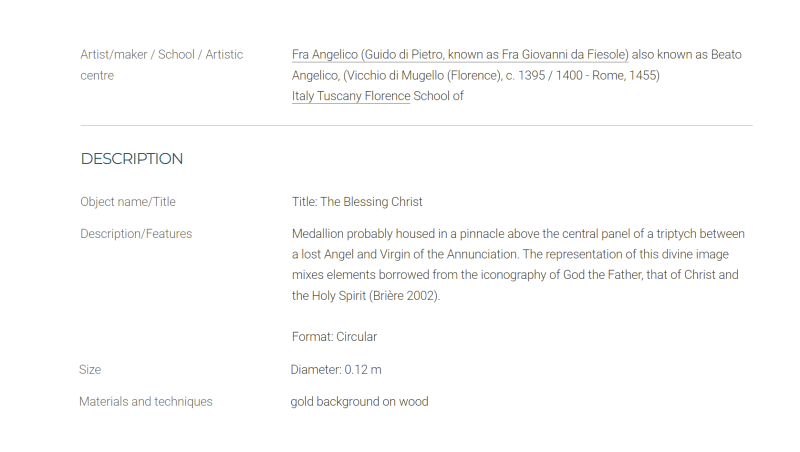Click the Description/Features field label
Image resolution: width=800 pixels, height=452 pixels.
click(x=136, y=234)
